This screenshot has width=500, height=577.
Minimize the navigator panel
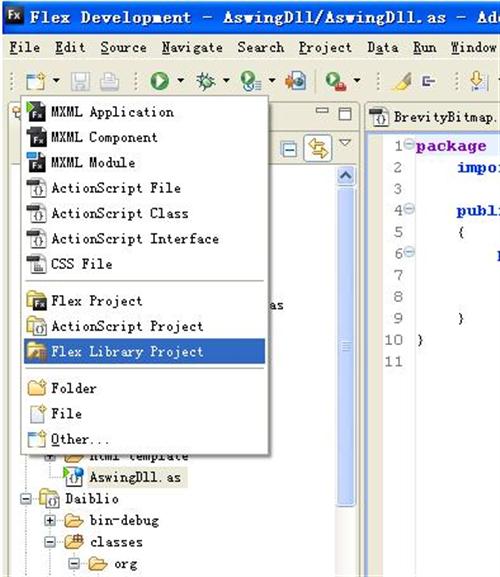pyautogui.click(x=322, y=110)
